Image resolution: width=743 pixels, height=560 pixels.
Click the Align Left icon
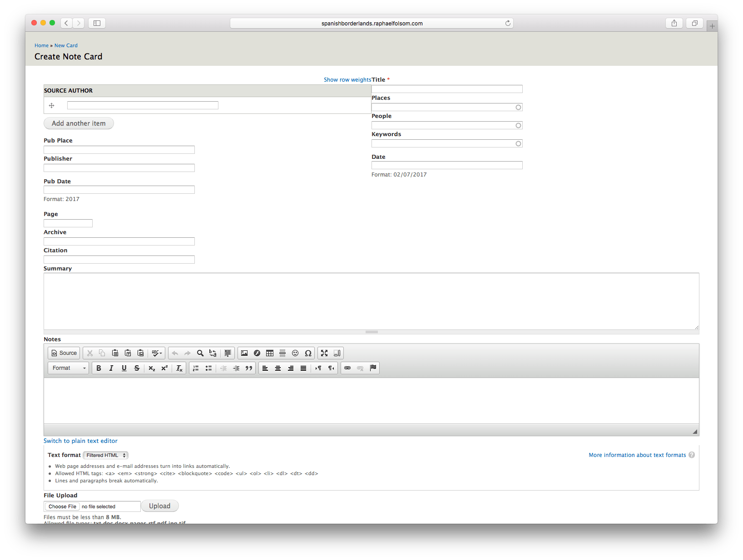(x=265, y=368)
